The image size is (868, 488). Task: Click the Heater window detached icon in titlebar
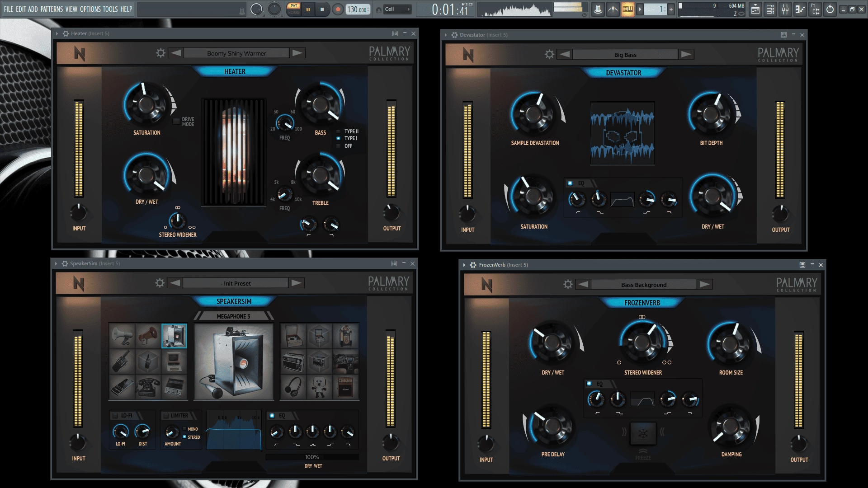click(x=395, y=33)
